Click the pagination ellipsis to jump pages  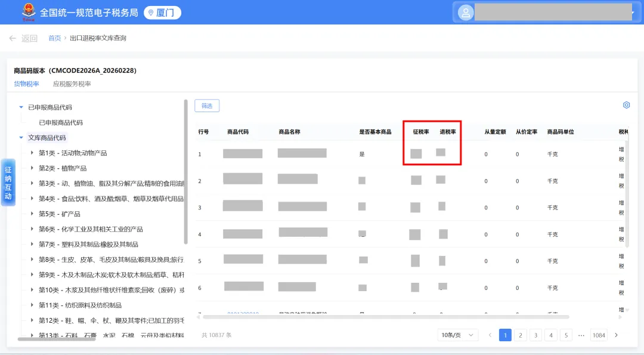pos(581,335)
